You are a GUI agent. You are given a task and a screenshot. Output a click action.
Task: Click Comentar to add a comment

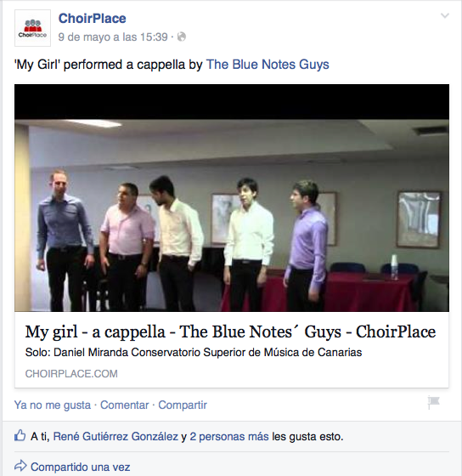click(124, 405)
